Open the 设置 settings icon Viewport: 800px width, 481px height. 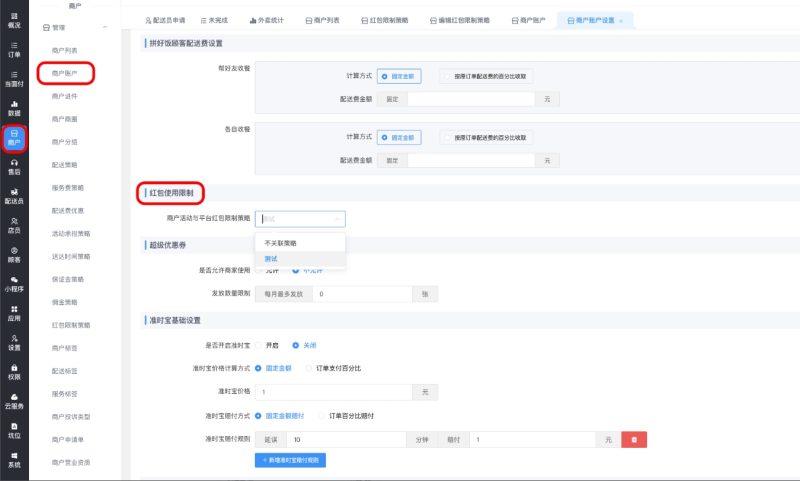coord(14,343)
